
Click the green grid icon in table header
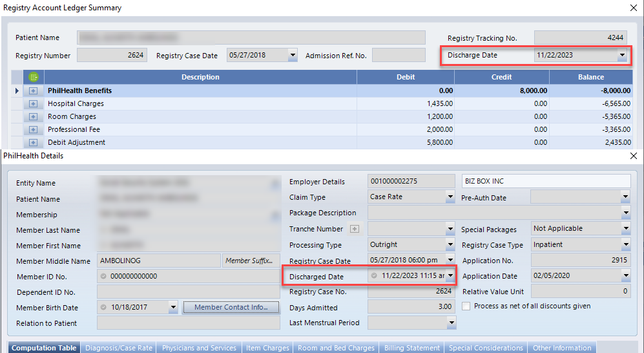[34, 77]
